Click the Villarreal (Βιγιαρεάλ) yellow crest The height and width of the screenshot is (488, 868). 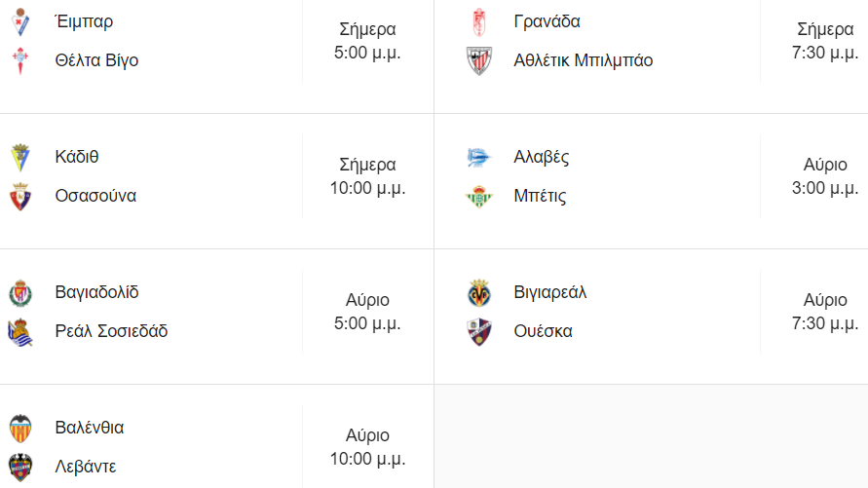click(478, 292)
